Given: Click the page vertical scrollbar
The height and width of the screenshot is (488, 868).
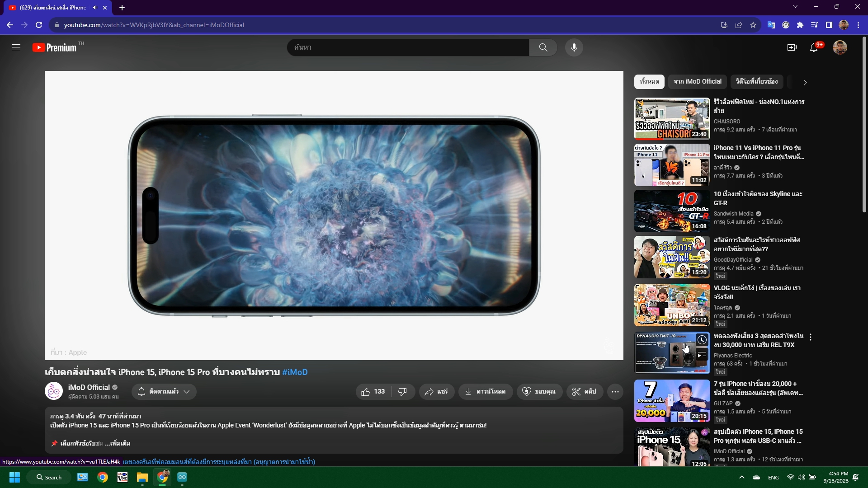Looking at the screenshot, I should tap(864, 124).
